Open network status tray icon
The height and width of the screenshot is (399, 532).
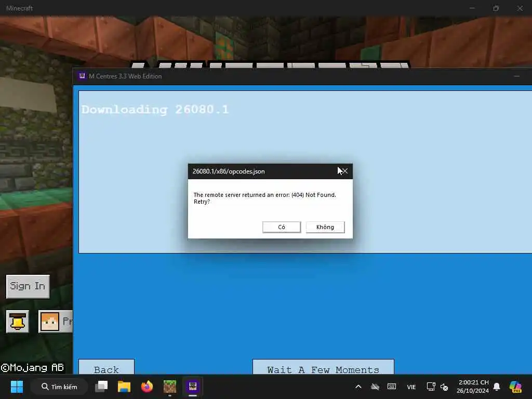click(431, 387)
